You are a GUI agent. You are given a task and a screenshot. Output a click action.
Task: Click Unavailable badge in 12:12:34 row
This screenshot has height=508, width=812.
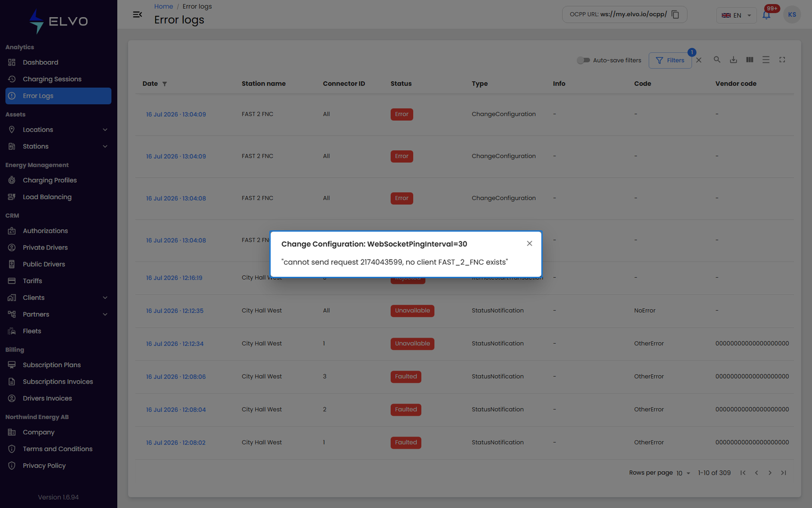412,344
